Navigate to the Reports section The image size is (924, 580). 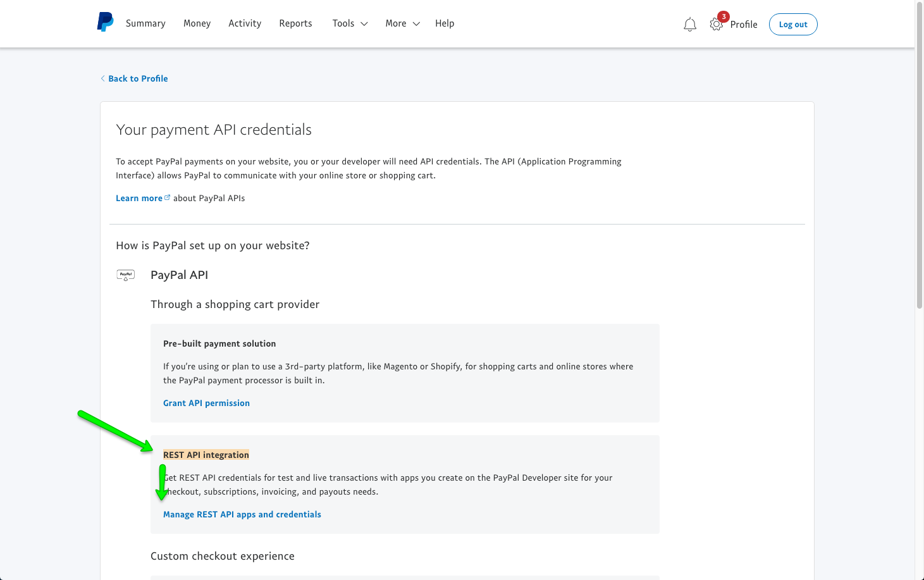point(295,23)
